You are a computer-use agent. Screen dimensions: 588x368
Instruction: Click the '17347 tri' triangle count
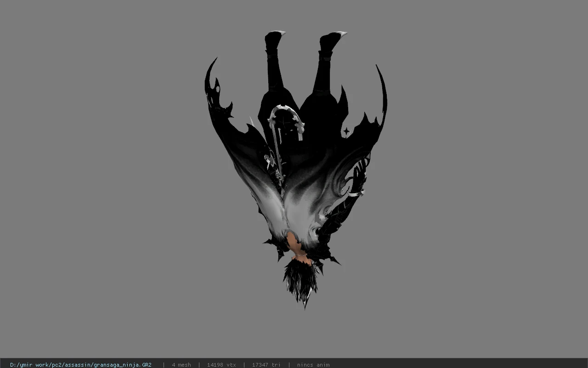click(x=266, y=365)
